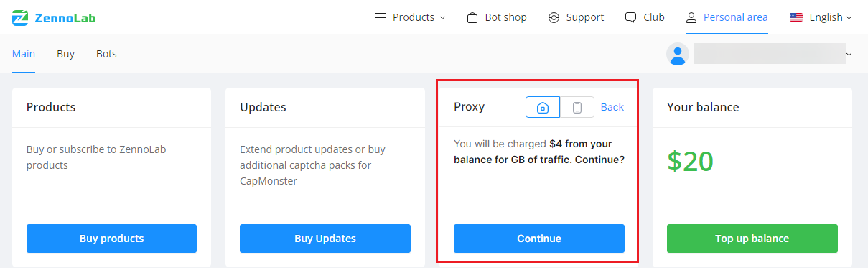Click the green Top up balance button
868x268 pixels.
click(752, 239)
